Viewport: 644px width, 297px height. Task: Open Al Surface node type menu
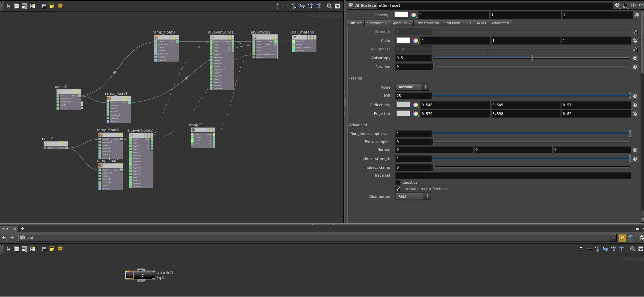pyautogui.click(x=351, y=6)
